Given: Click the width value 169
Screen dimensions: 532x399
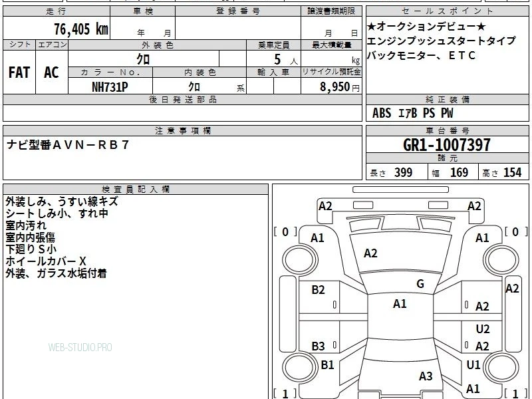Looking at the screenshot, I should click(x=459, y=172).
